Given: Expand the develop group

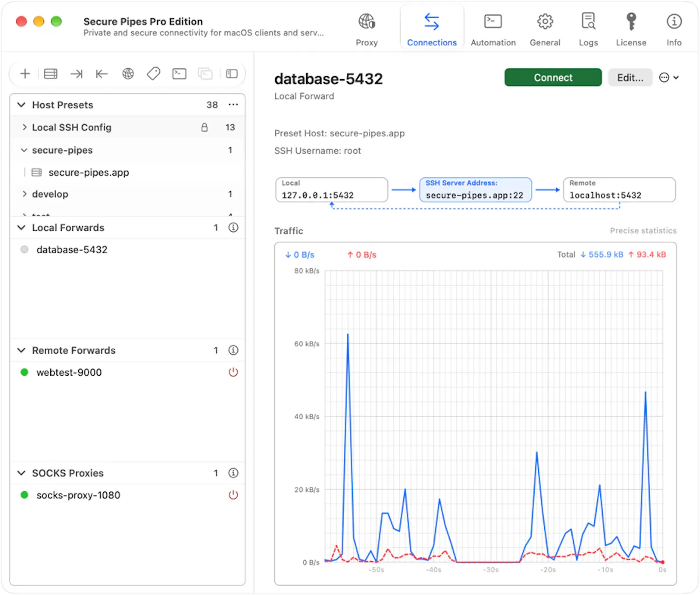Looking at the screenshot, I should 24,194.
